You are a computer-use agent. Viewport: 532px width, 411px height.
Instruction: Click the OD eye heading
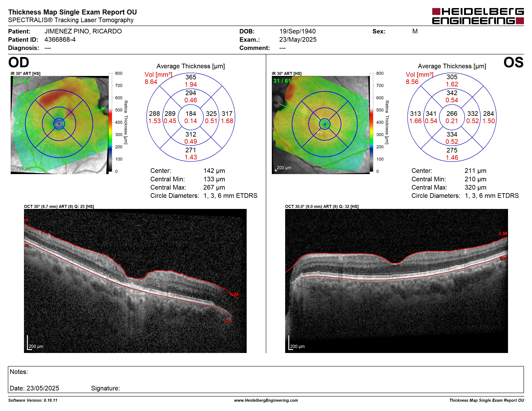(x=19, y=63)
